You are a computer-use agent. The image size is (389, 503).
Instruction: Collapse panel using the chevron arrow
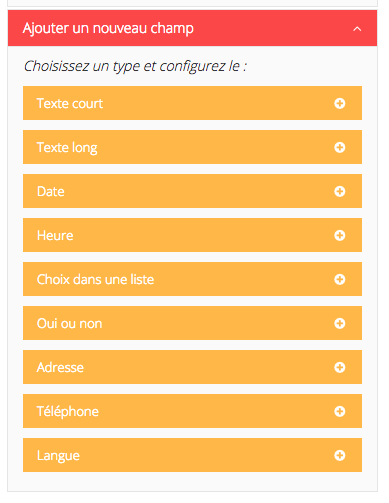tap(357, 29)
